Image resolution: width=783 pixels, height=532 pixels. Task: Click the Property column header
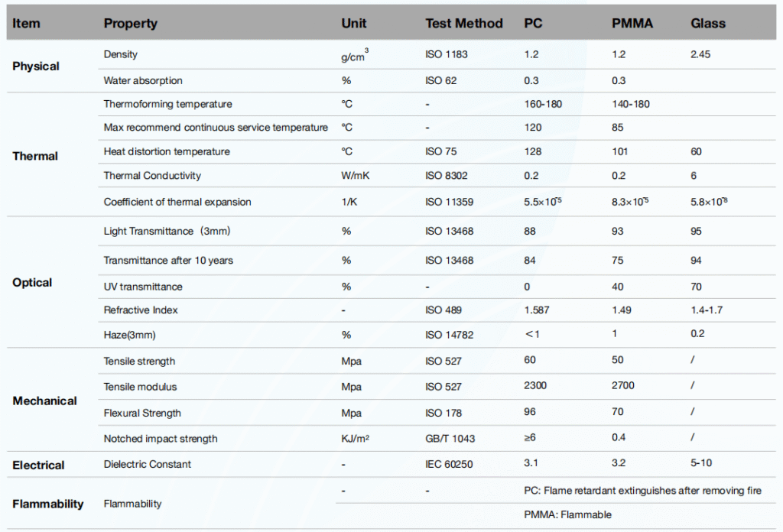point(130,24)
